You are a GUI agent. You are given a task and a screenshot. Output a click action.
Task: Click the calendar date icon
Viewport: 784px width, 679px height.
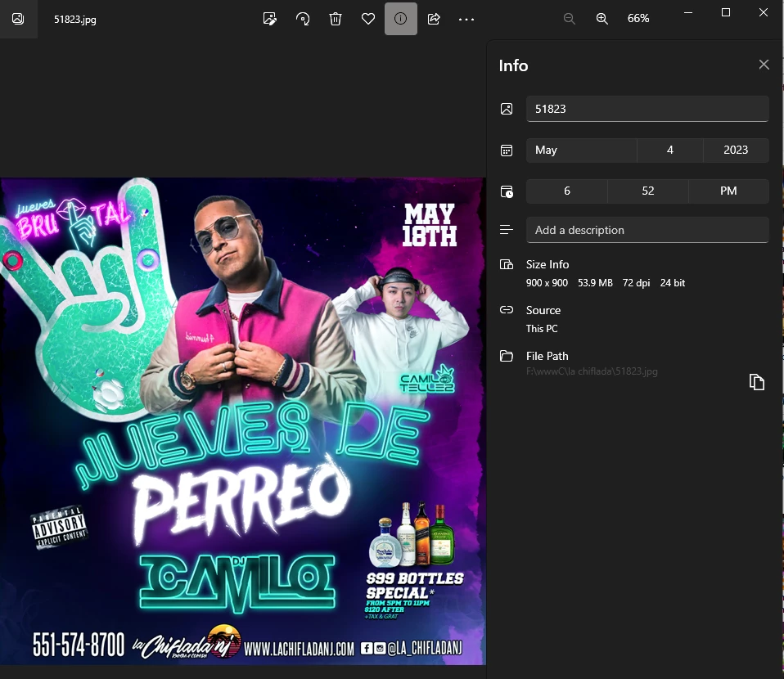[x=507, y=150]
